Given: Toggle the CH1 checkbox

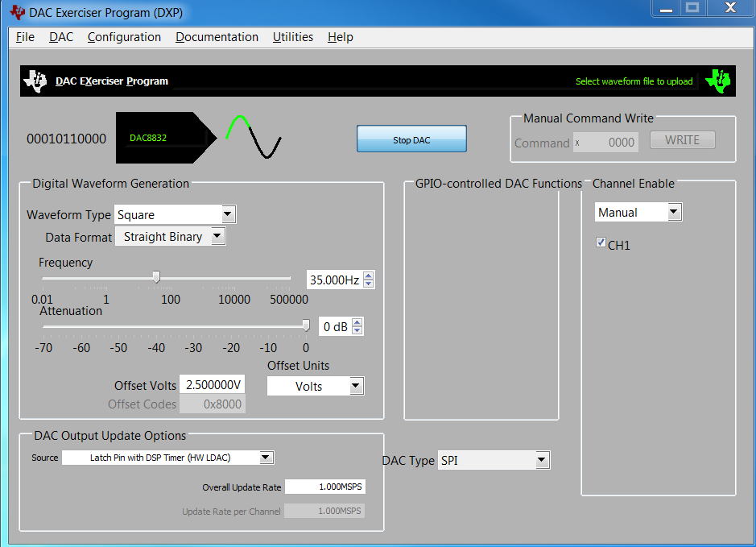Looking at the screenshot, I should click(601, 242).
